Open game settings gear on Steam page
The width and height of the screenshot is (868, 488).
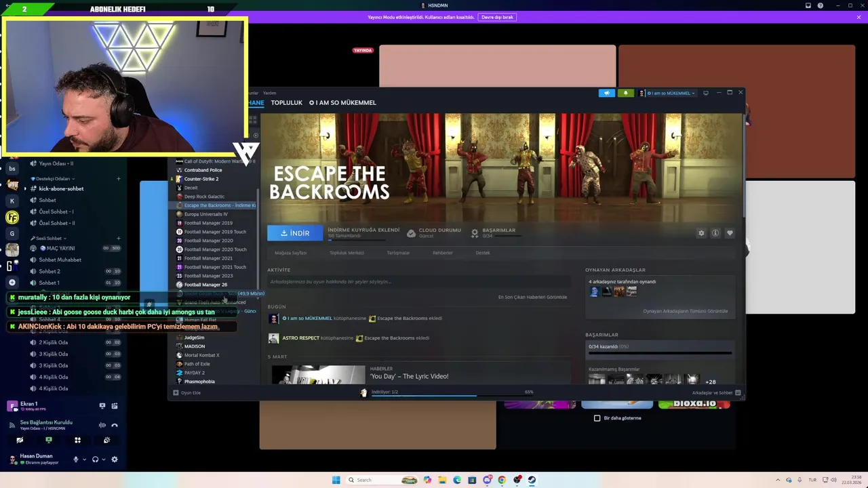(701, 233)
